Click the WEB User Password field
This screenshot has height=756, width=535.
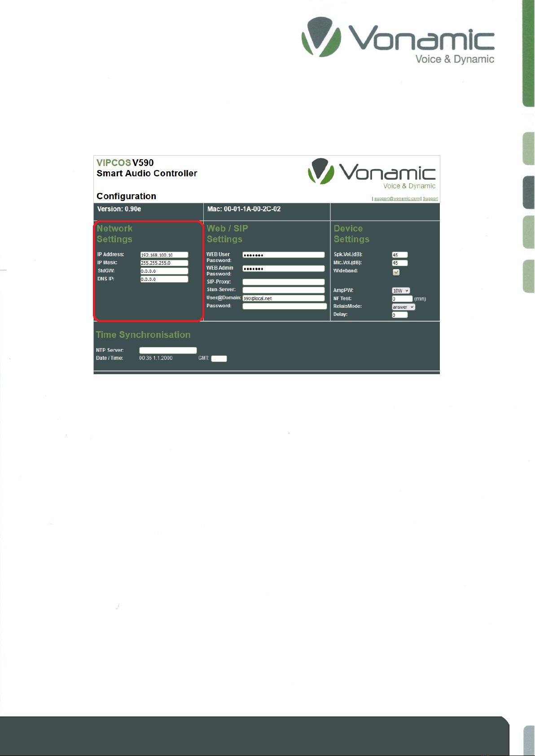(284, 255)
